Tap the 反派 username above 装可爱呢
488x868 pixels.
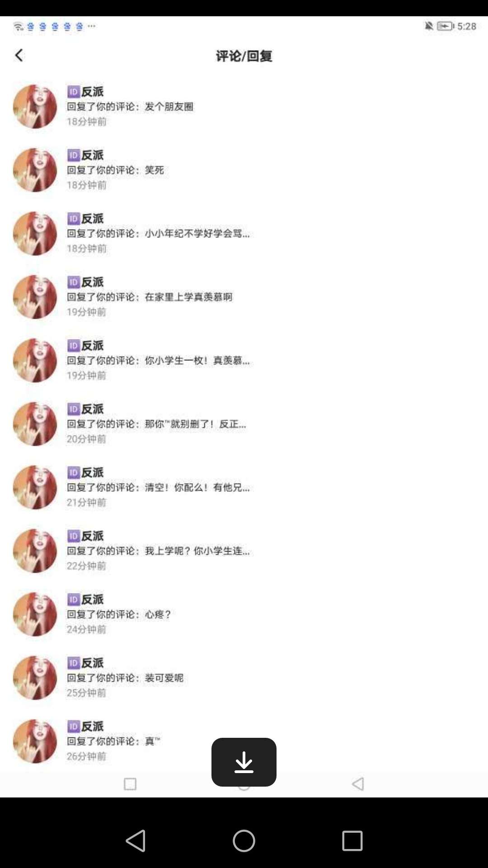(93, 663)
